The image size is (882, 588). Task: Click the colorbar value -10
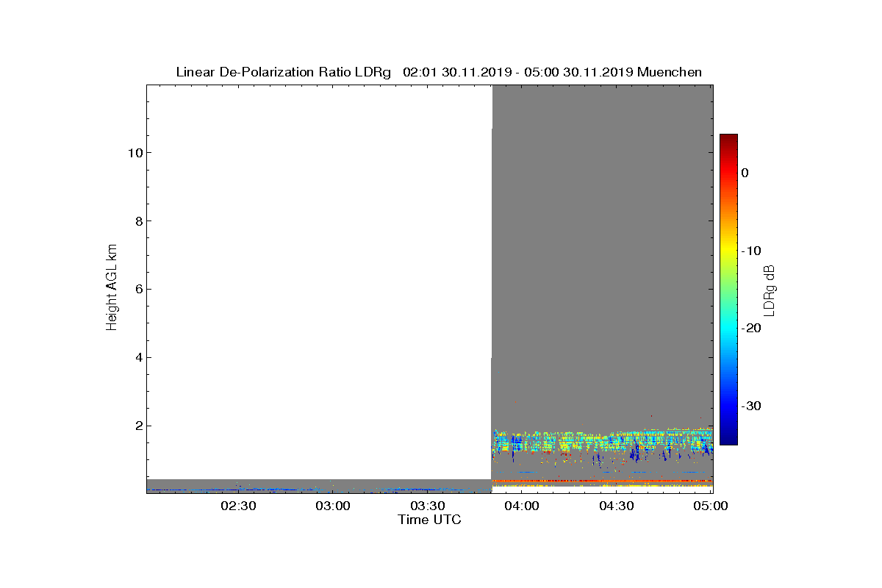tap(751, 251)
